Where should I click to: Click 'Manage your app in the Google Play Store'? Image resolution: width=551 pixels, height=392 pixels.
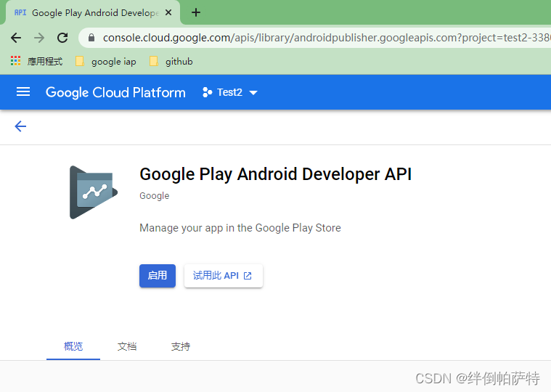pyautogui.click(x=240, y=228)
